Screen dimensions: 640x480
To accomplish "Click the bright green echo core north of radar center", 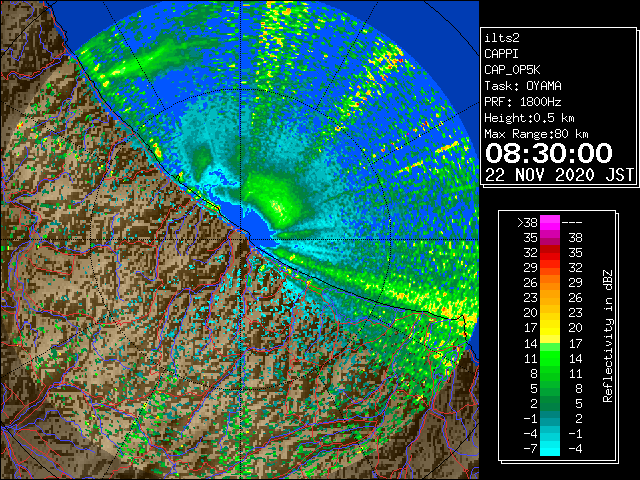I will pos(278,202).
